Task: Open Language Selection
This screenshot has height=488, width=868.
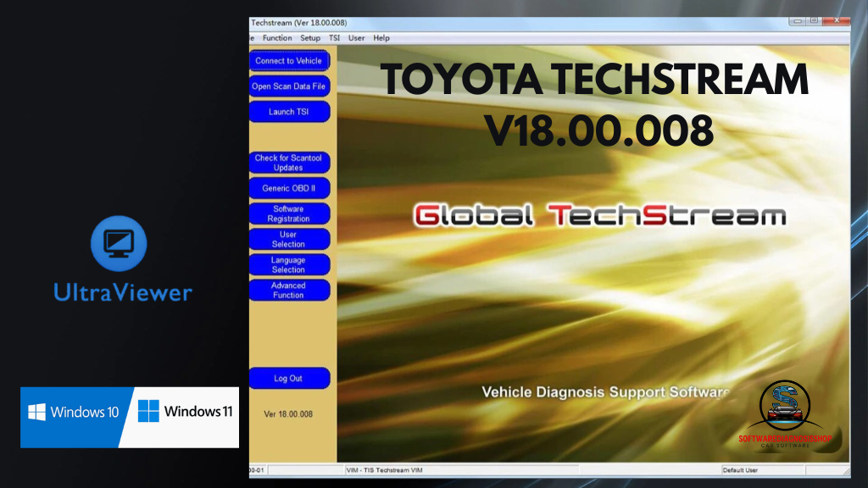Action: [289, 264]
